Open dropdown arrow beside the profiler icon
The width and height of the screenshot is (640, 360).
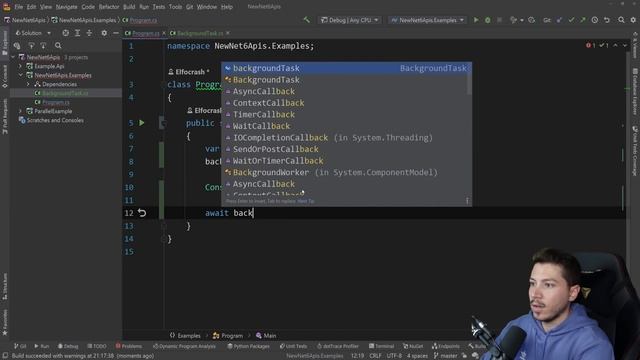click(x=522, y=20)
